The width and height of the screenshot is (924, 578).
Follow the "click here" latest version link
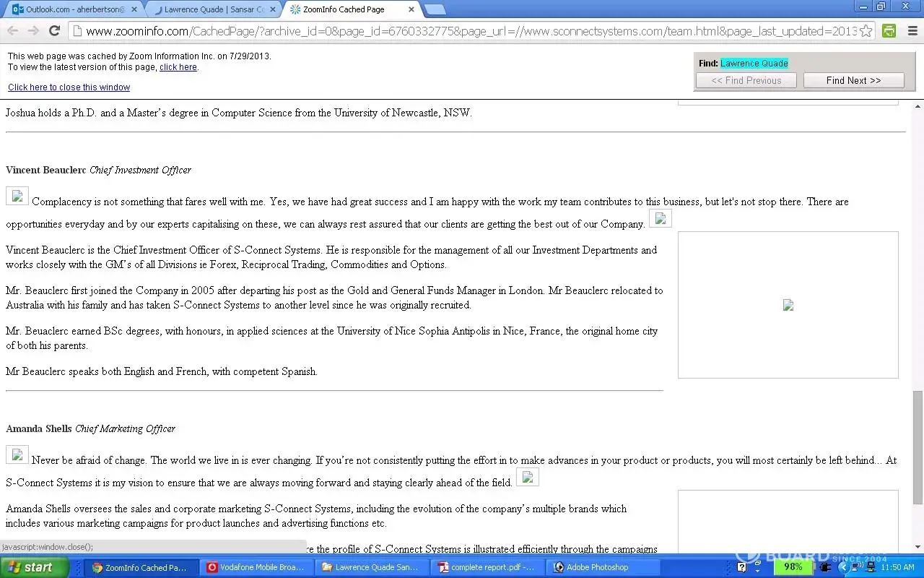178,67
